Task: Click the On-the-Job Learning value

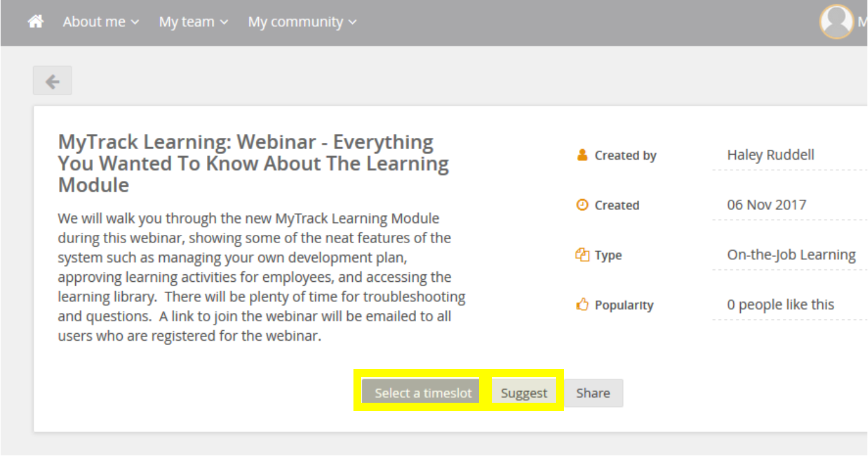Action: click(x=791, y=254)
